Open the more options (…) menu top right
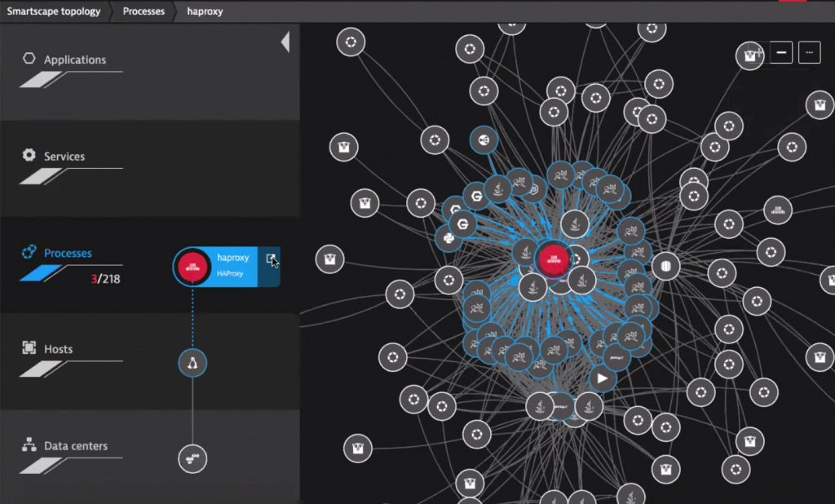The height and width of the screenshot is (504, 835). (x=810, y=52)
